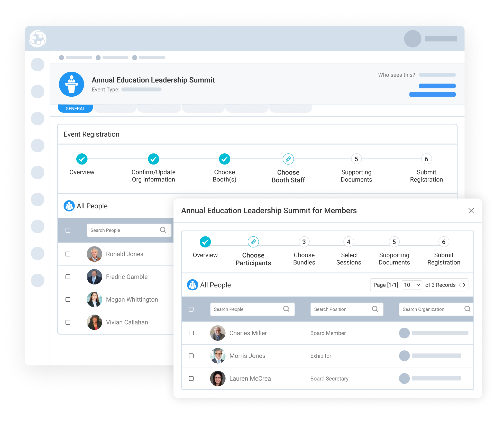Screen dimensions: 504x424
Task: Check the box next to Charles Miller
Action: click(191, 333)
